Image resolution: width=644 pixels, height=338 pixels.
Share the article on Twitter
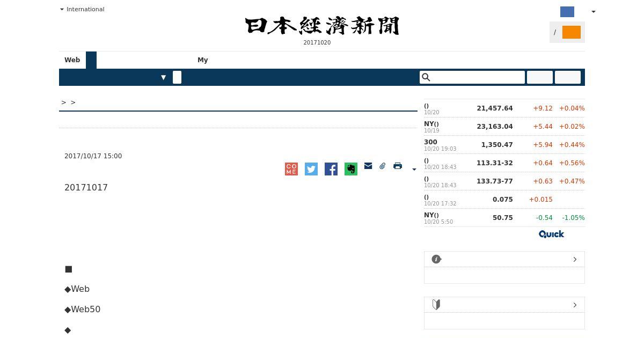[311, 169]
